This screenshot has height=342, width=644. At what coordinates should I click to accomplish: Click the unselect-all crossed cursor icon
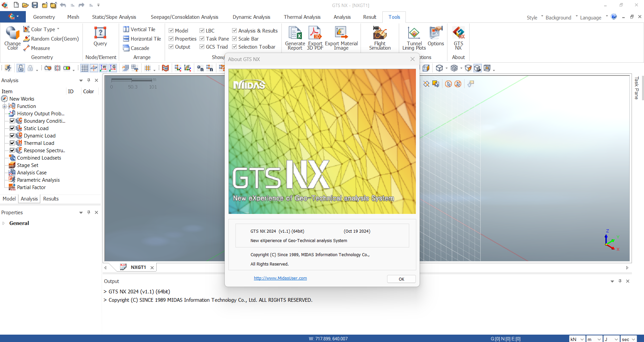click(x=458, y=84)
